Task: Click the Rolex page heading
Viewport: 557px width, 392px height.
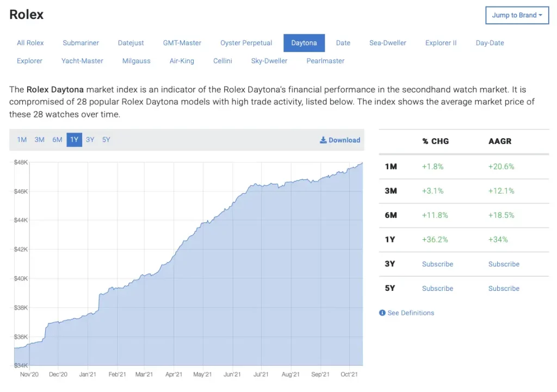Action: [26, 15]
